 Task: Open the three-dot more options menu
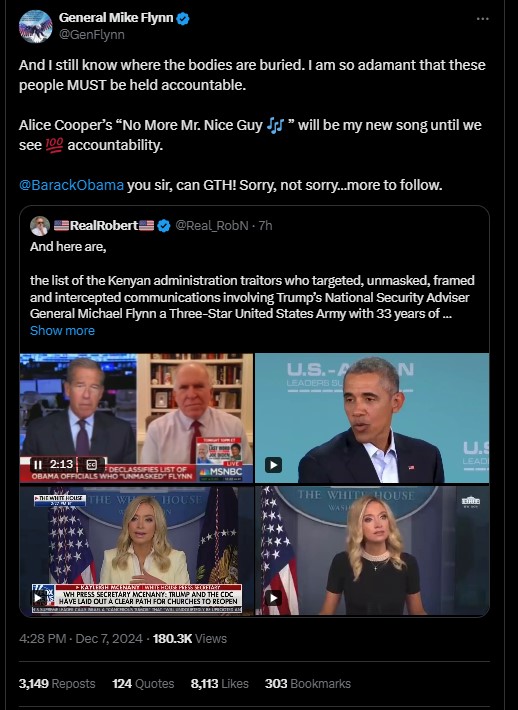(483, 19)
